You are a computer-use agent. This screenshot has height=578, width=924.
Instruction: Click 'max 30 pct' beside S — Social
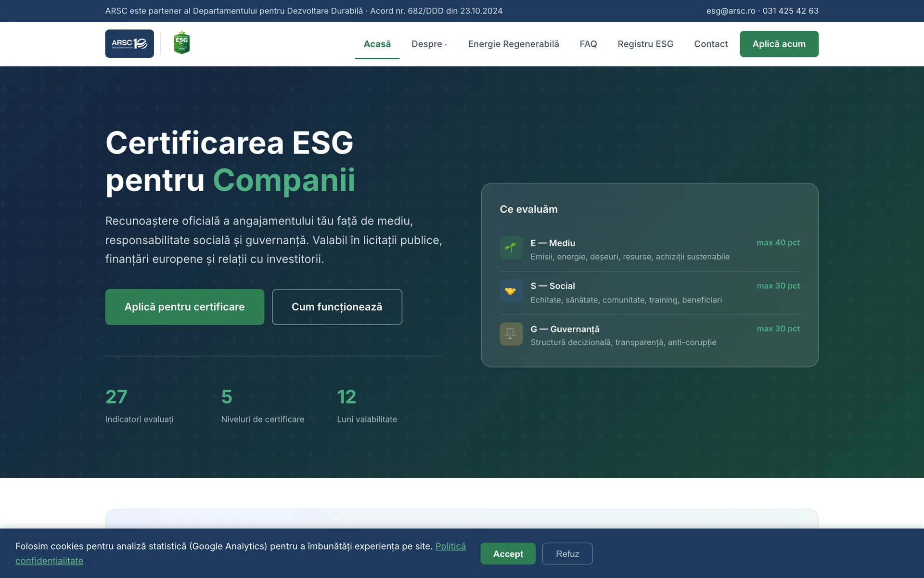pos(778,286)
